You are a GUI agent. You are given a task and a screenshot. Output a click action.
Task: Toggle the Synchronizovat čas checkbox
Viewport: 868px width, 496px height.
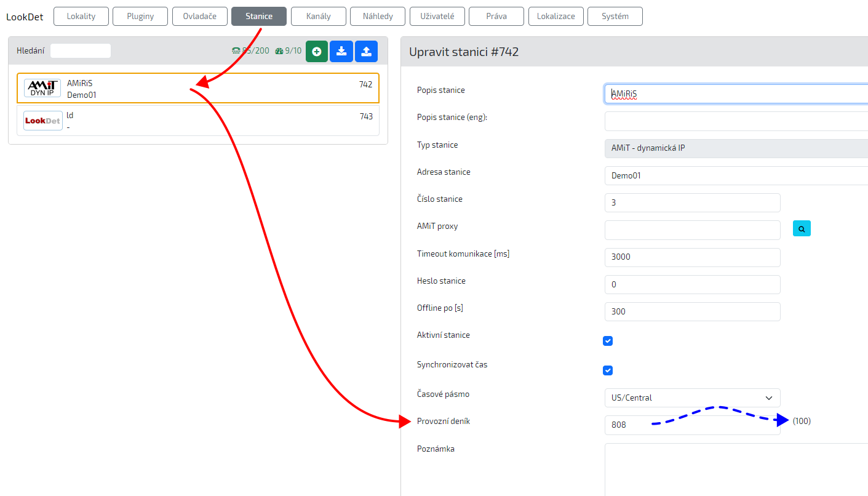(608, 370)
